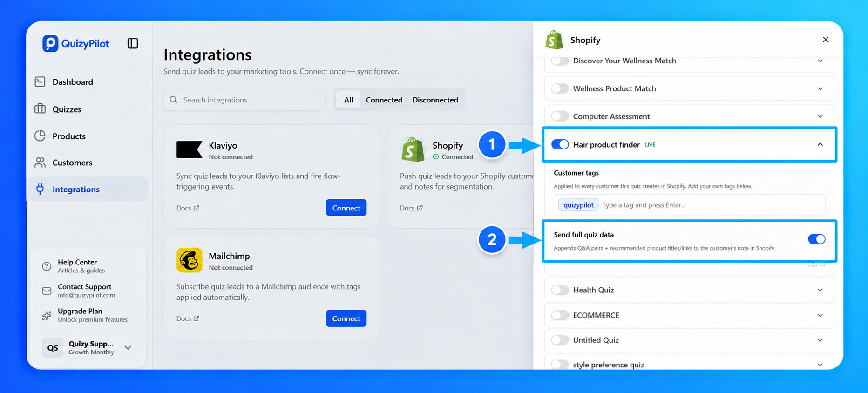
Task: Switch to the Connected filter tab
Action: click(384, 100)
